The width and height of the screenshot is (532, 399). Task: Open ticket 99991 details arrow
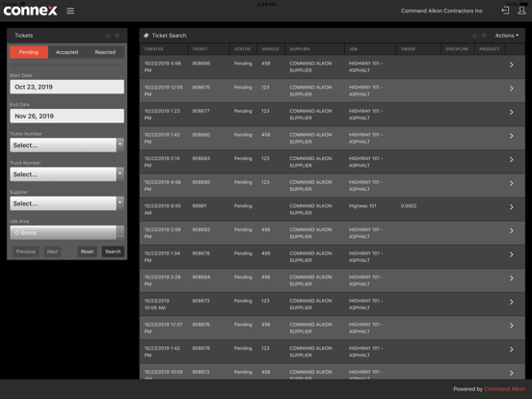click(x=512, y=207)
